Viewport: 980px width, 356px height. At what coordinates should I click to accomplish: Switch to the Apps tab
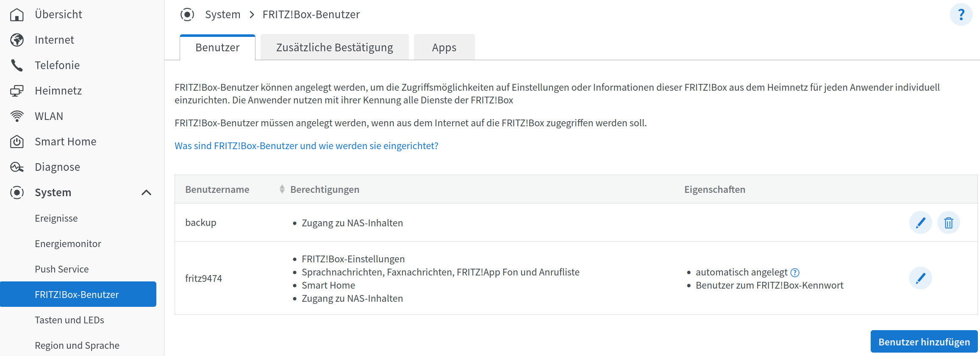click(444, 47)
